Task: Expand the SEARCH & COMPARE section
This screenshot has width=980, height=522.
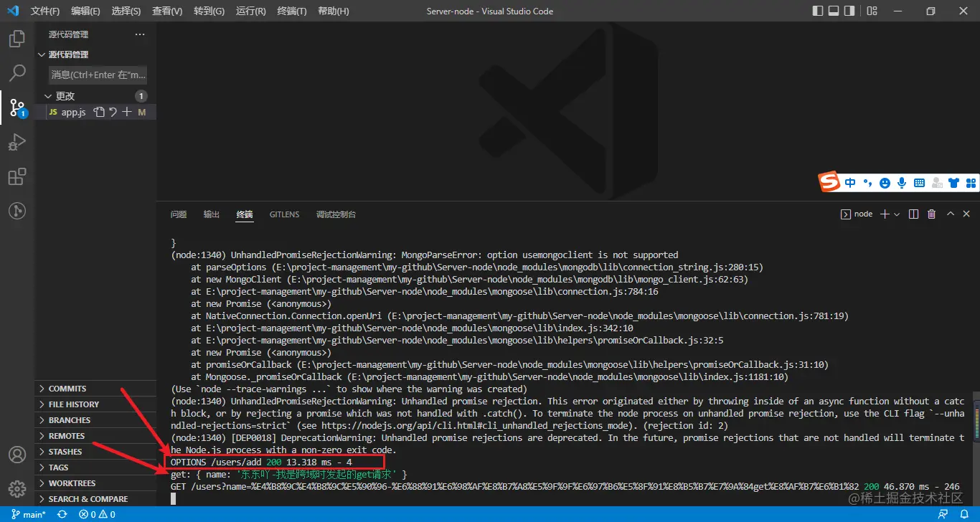Action: coord(95,499)
